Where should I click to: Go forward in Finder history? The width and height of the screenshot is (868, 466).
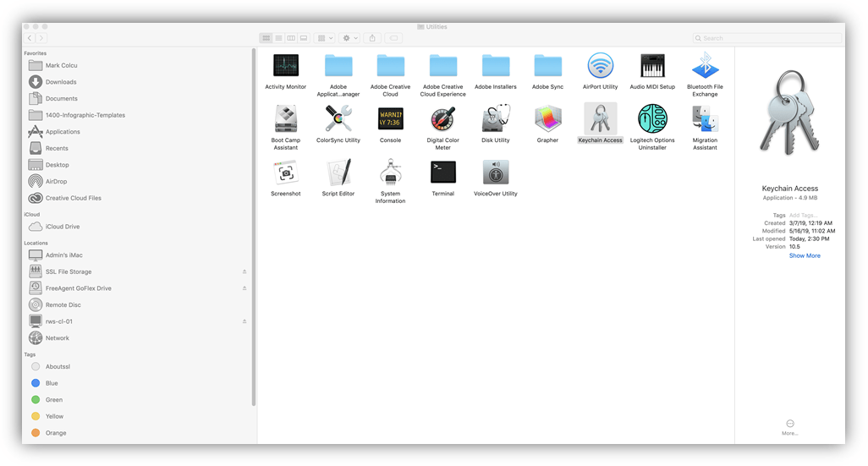tap(41, 38)
